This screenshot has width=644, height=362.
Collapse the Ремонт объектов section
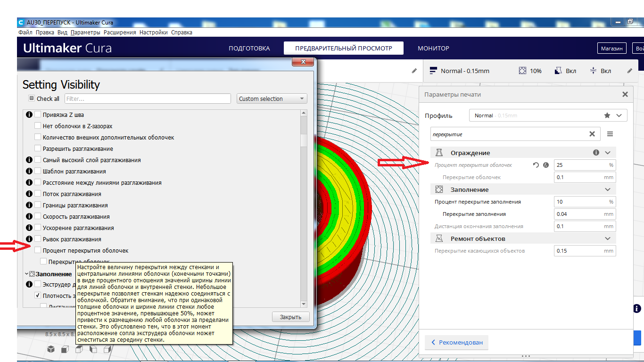point(608,239)
